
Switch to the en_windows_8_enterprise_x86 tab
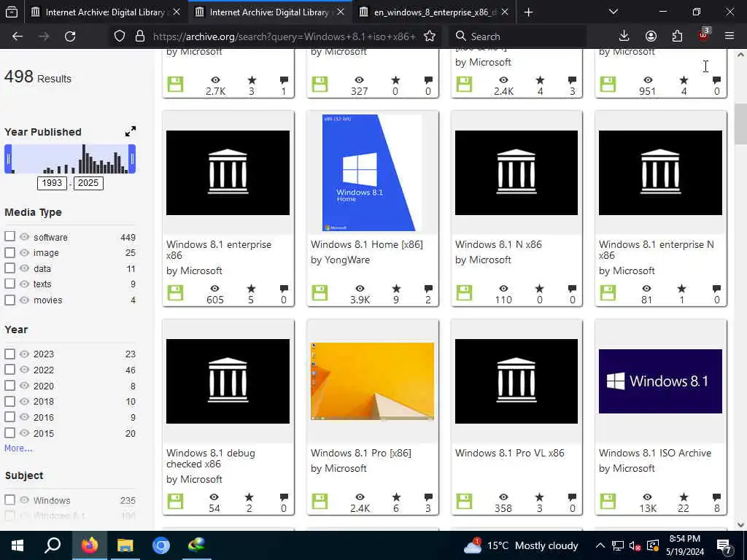tap(433, 12)
